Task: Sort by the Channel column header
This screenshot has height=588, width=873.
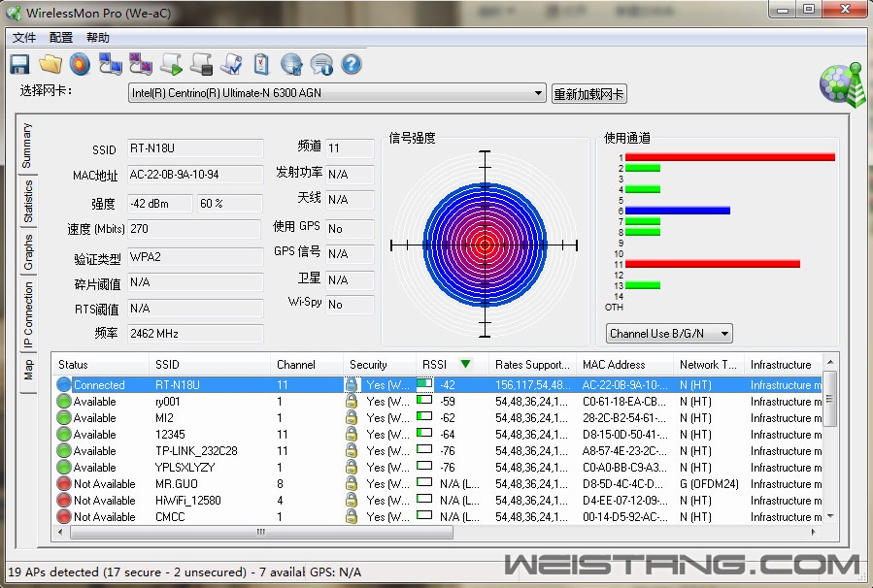Action: 306,365
